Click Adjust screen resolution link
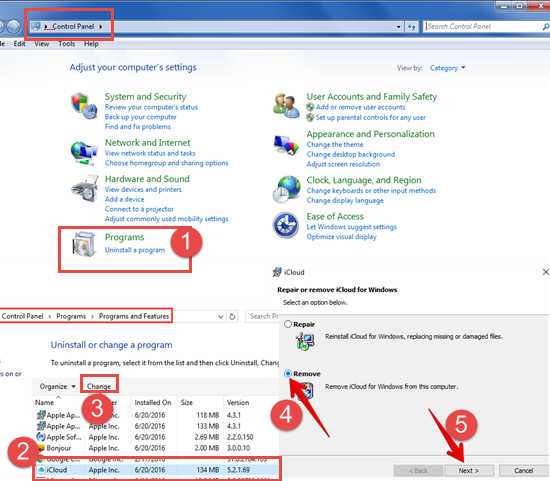This screenshot has height=481, width=550. (x=343, y=164)
